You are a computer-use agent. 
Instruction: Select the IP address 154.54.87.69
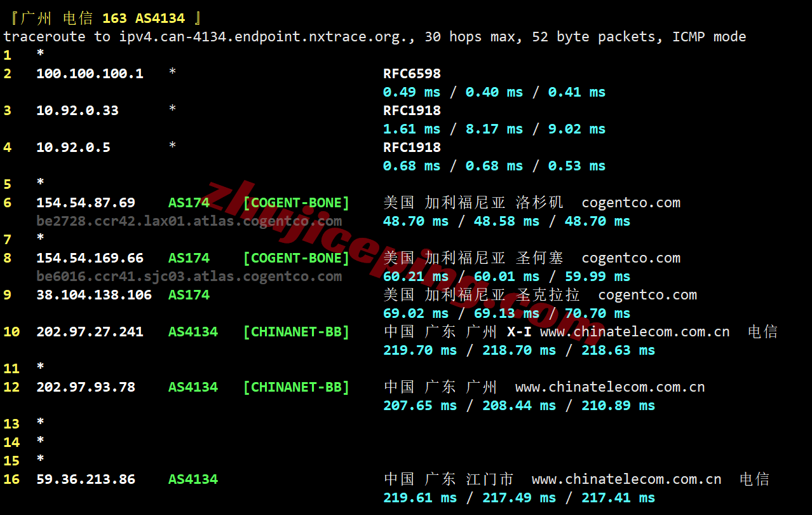coord(86,203)
